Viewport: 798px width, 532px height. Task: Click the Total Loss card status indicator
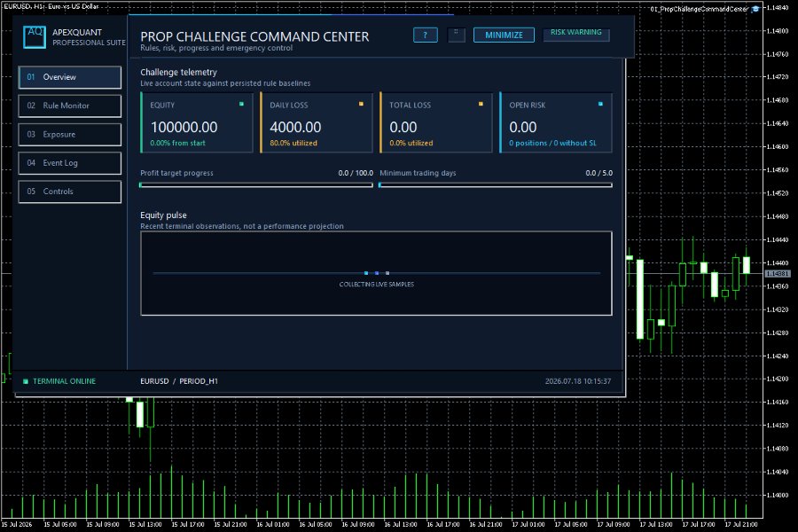click(481, 104)
